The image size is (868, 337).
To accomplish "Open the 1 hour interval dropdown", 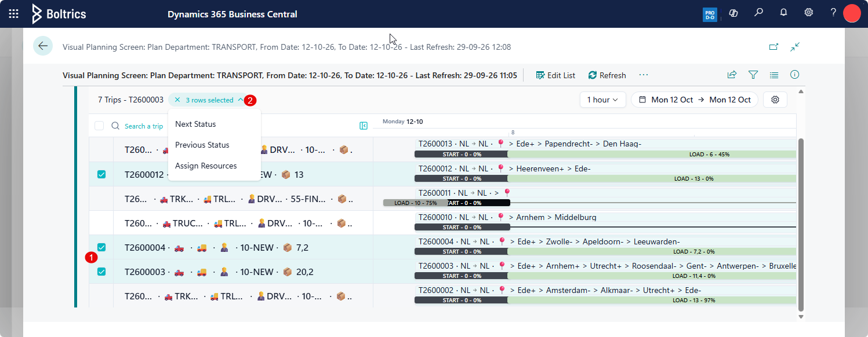I will click(603, 100).
